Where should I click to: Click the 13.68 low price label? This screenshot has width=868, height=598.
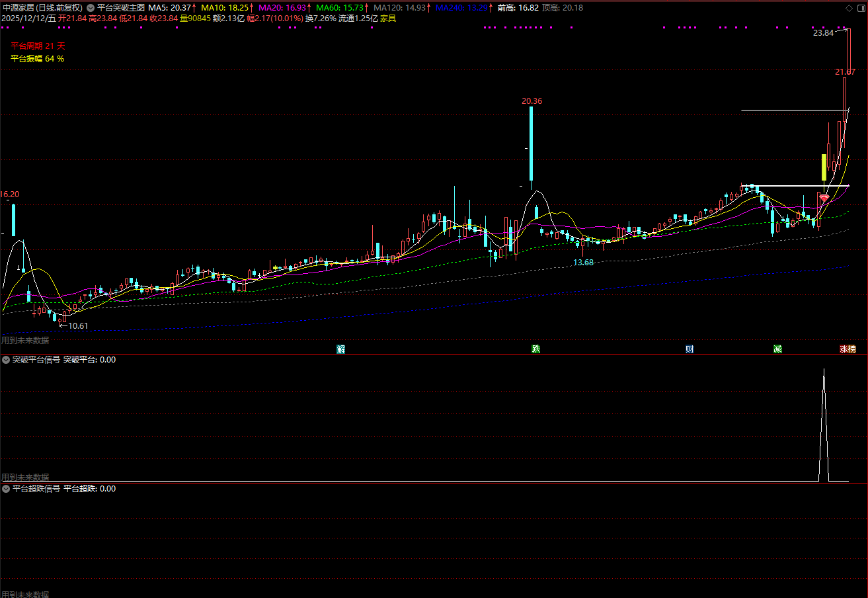click(x=583, y=263)
